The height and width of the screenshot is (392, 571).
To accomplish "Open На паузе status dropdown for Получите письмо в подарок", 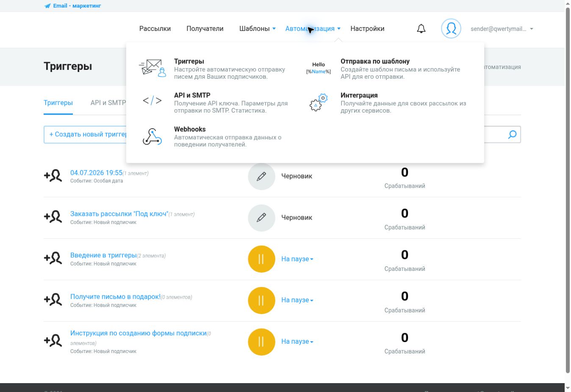I will [x=297, y=300].
